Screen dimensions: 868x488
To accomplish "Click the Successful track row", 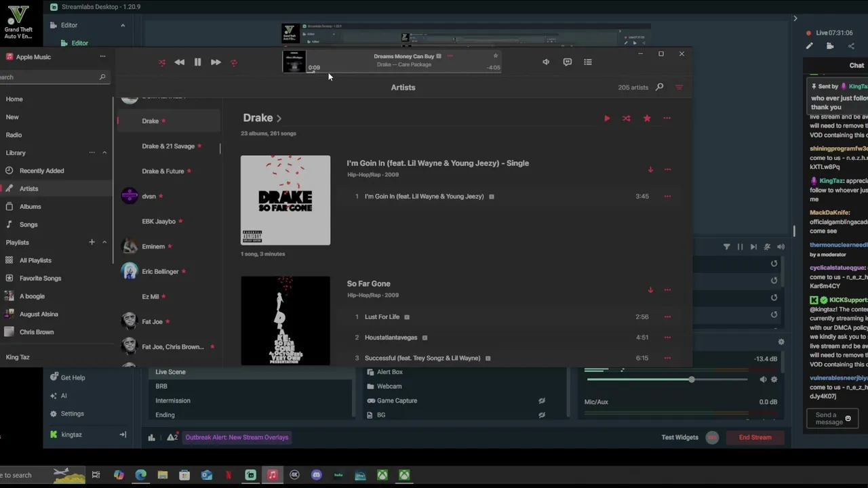I will click(x=512, y=358).
